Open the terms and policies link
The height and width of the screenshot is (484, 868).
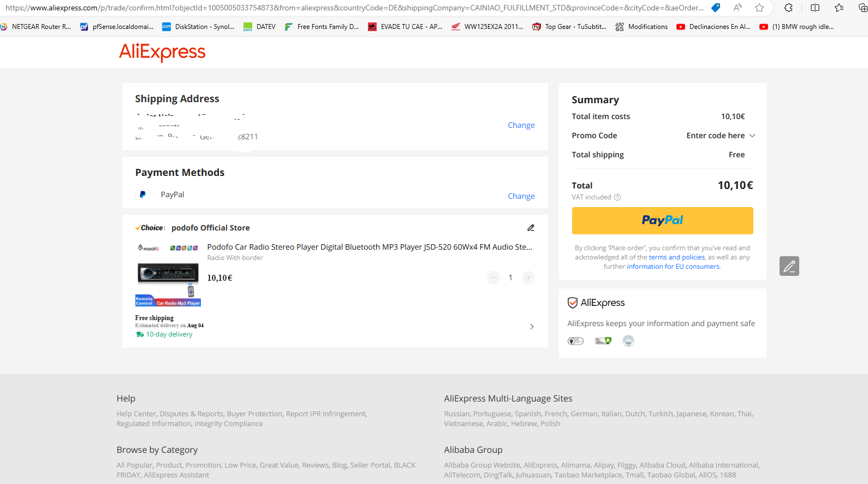pos(676,257)
